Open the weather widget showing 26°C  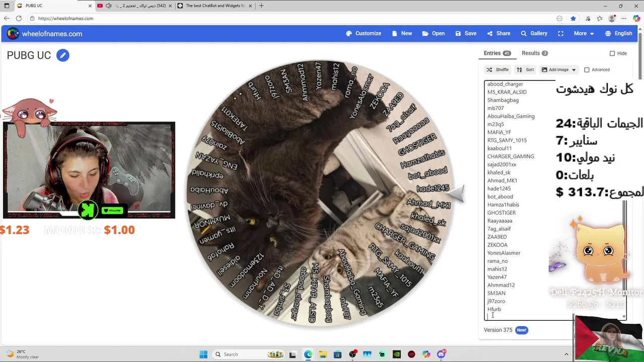point(22,354)
